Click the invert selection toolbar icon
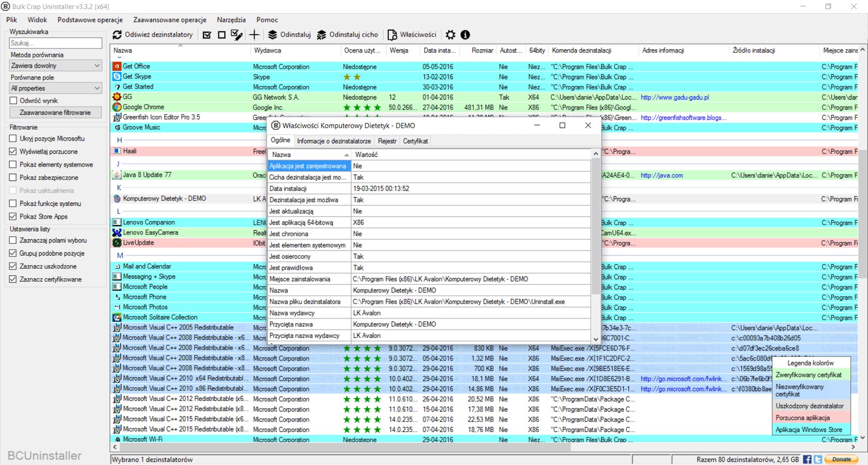The height and width of the screenshot is (465, 868). pos(236,35)
